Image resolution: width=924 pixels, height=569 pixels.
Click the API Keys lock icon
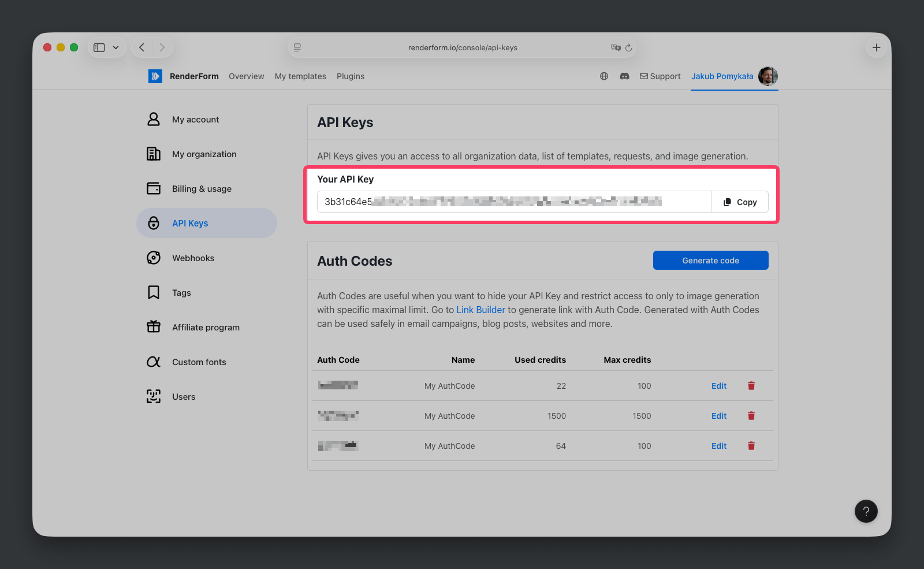154,223
